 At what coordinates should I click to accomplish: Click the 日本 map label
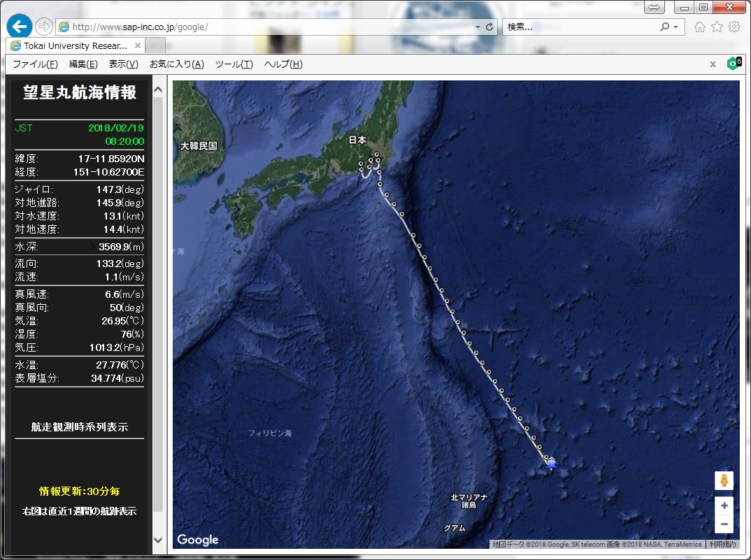pos(357,140)
